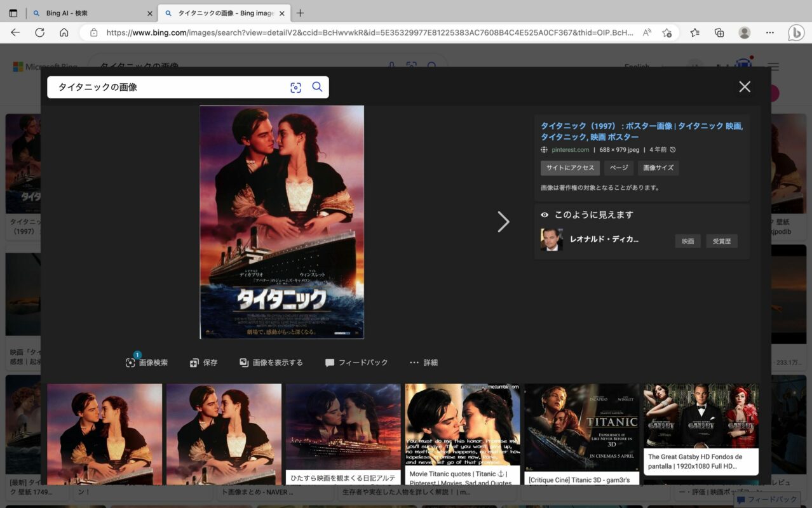Viewport: 812px width, 508px height.
Task: Click the browser address bar URL
Action: 369,32
